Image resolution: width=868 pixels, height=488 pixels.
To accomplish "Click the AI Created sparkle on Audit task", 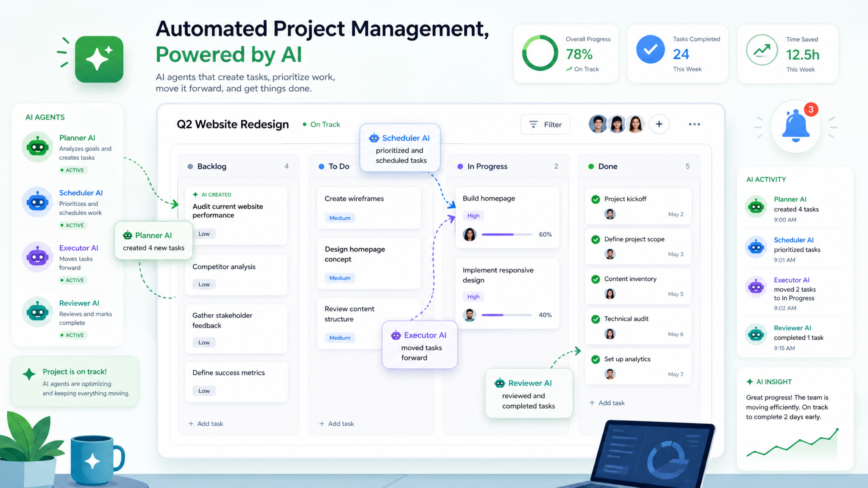I will (195, 194).
